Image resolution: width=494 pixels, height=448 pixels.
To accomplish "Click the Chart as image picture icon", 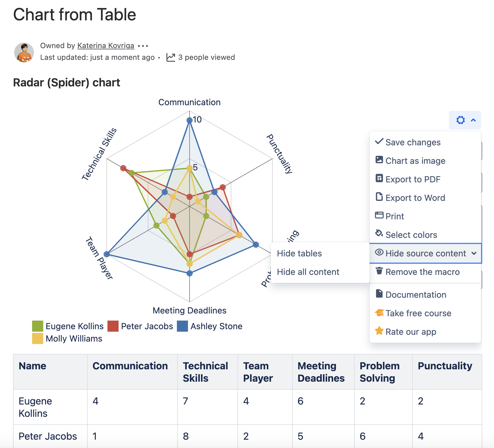I will coord(379,160).
